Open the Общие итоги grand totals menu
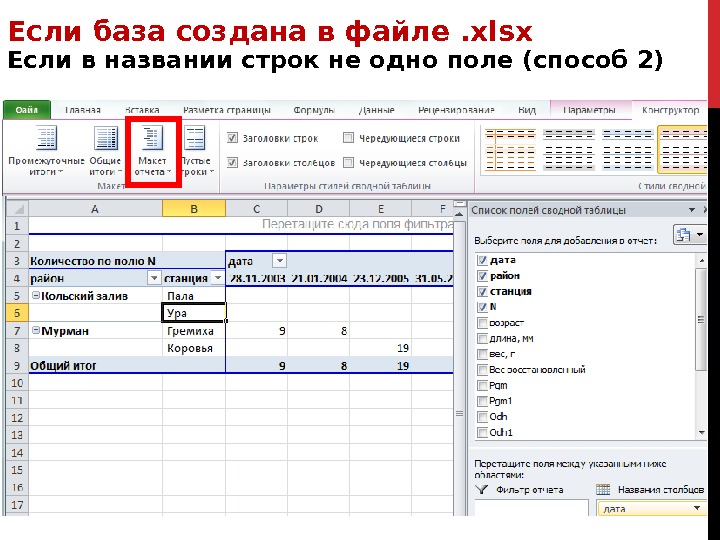Viewport: 720px width, 540px height. [x=106, y=151]
